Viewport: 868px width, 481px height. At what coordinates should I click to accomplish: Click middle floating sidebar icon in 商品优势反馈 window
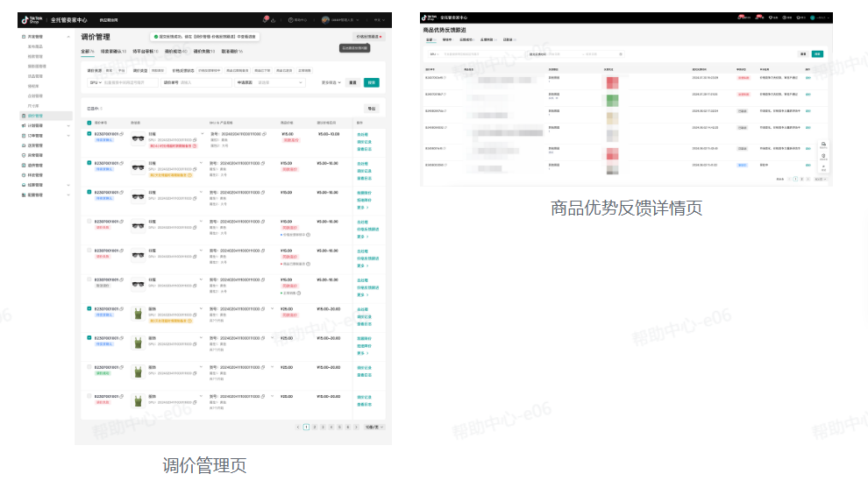(x=823, y=157)
